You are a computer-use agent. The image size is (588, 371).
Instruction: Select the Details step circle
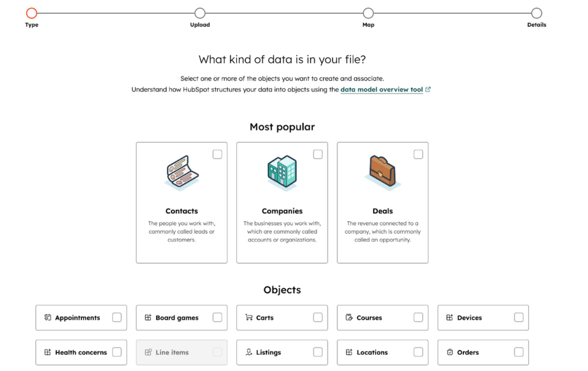point(537,13)
